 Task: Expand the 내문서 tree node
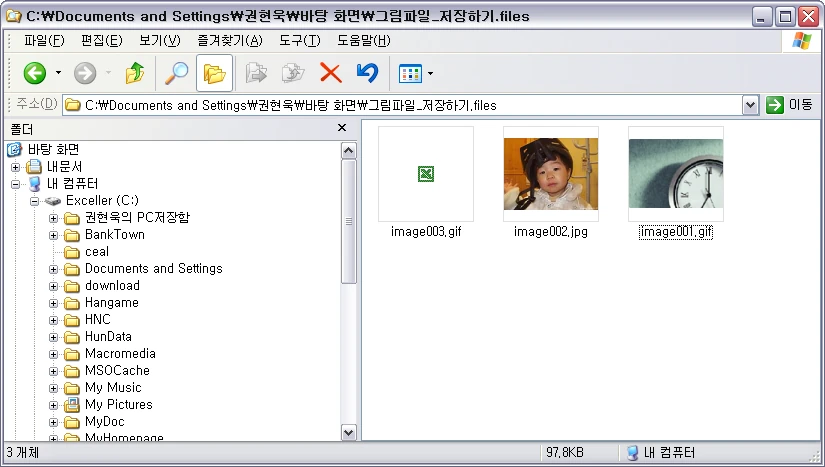[x=16, y=167]
